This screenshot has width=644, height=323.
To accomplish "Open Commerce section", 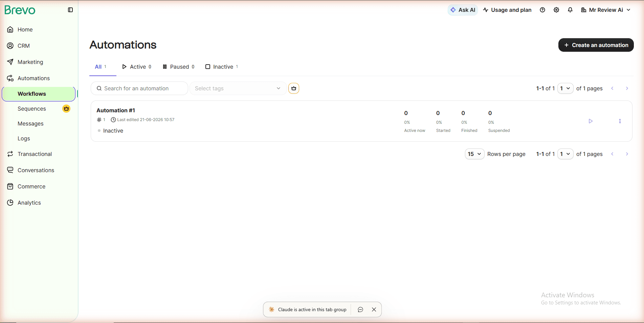I will click(x=31, y=186).
